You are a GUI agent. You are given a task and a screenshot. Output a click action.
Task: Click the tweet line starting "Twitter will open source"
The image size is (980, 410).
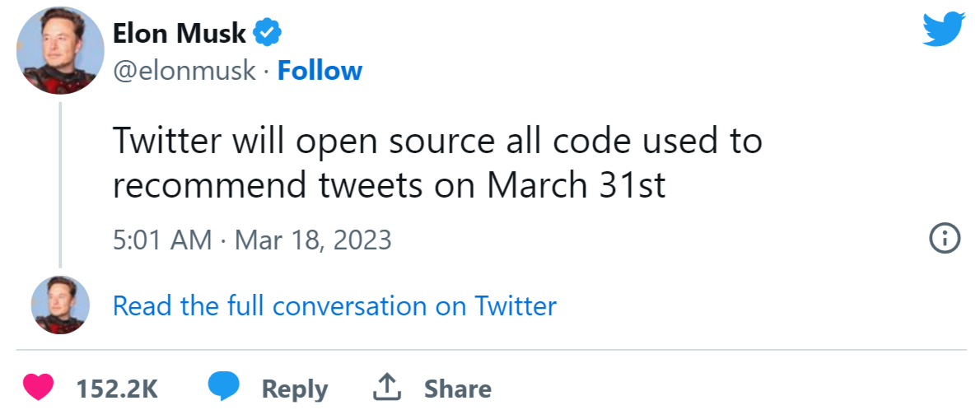pyautogui.click(x=437, y=142)
